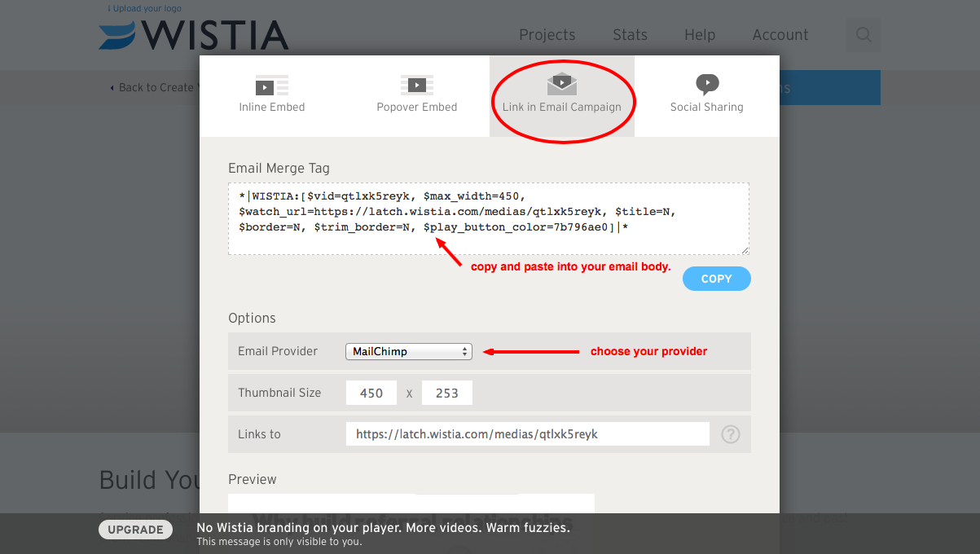Click the Links to URL field
The width and height of the screenshot is (980, 554).
527,434
